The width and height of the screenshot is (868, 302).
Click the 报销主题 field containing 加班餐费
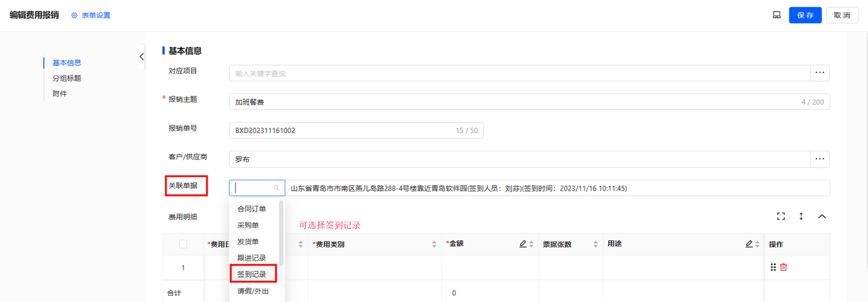pos(530,102)
